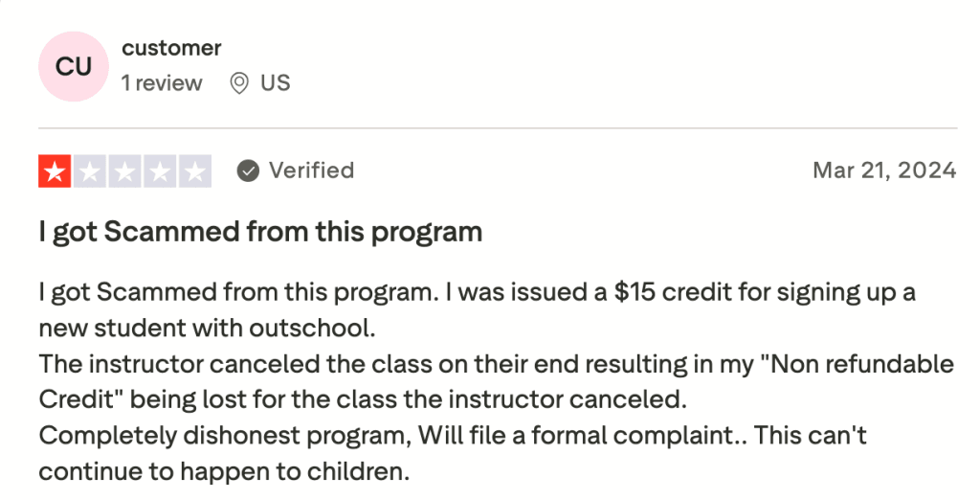Click the word "outschool" in review
This screenshot has height=500, width=980.
point(322,329)
